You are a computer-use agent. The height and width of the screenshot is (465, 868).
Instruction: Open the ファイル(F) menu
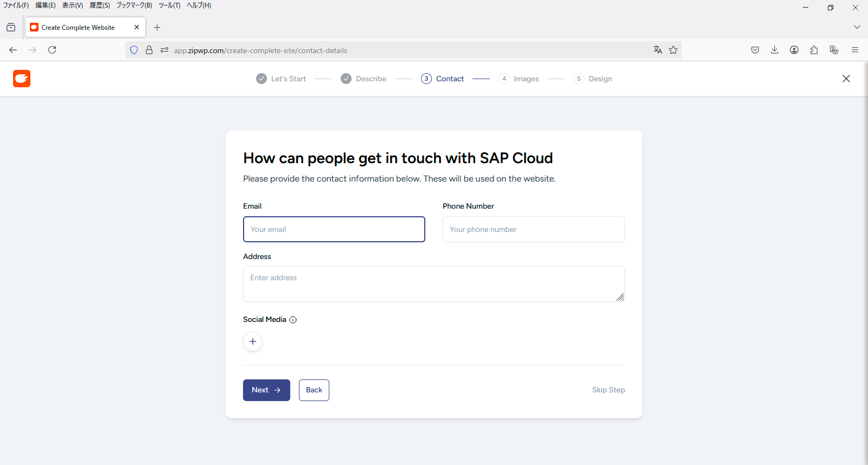(x=16, y=5)
